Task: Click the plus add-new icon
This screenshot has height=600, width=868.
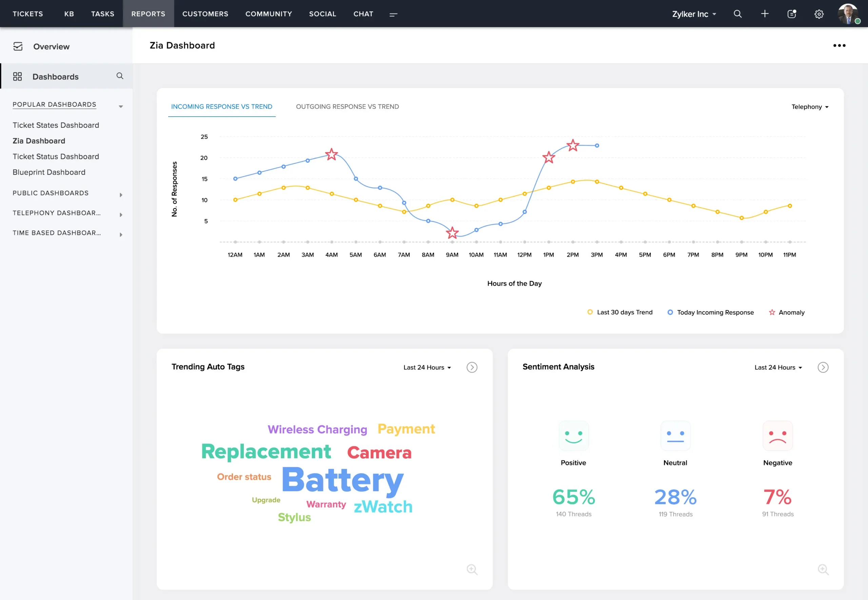Action: tap(765, 14)
